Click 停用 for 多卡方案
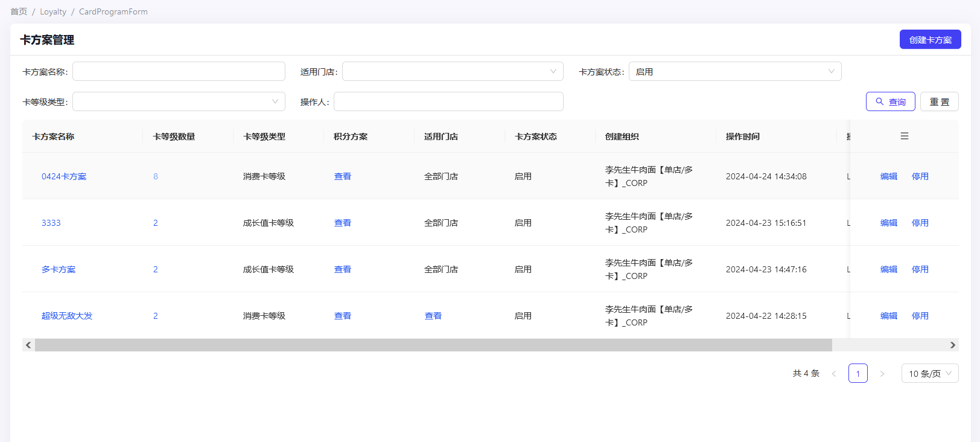Screen dimensions: 980x442 920,269
